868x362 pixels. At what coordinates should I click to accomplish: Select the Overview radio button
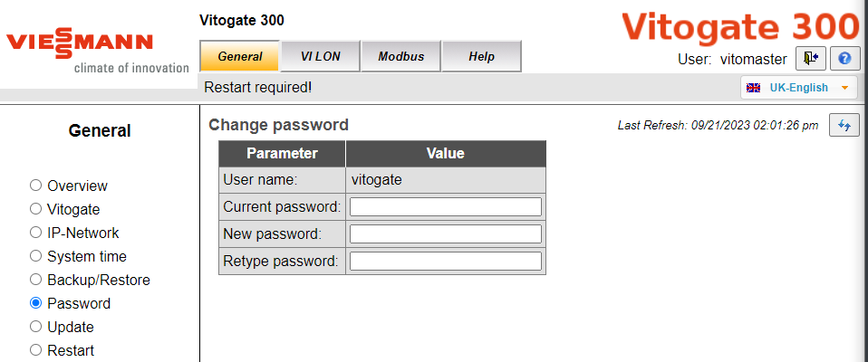pos(36,186)
